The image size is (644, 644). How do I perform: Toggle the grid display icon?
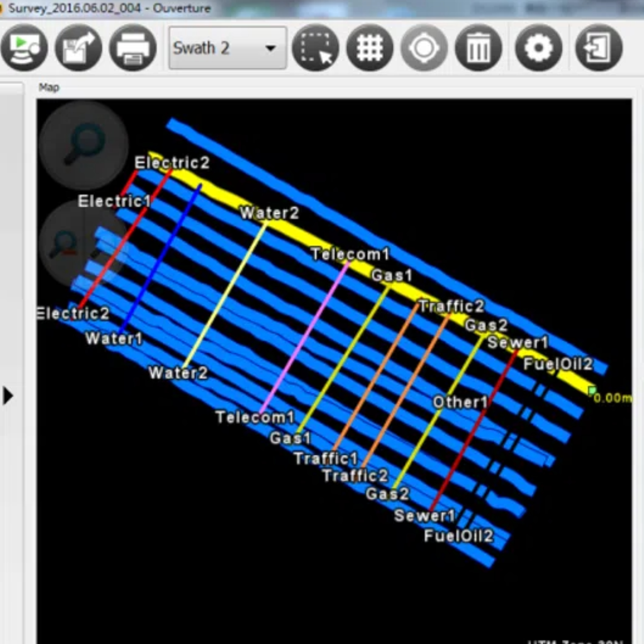point(370,48)
